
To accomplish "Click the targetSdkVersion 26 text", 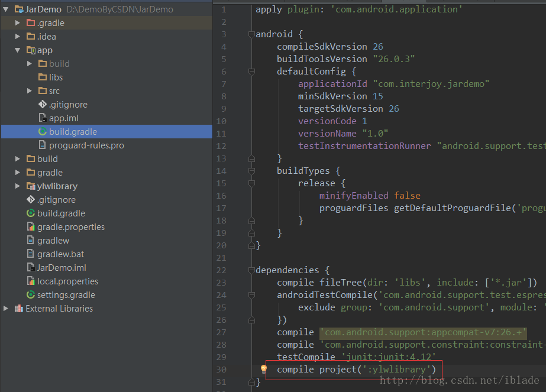I will point(348,109).
